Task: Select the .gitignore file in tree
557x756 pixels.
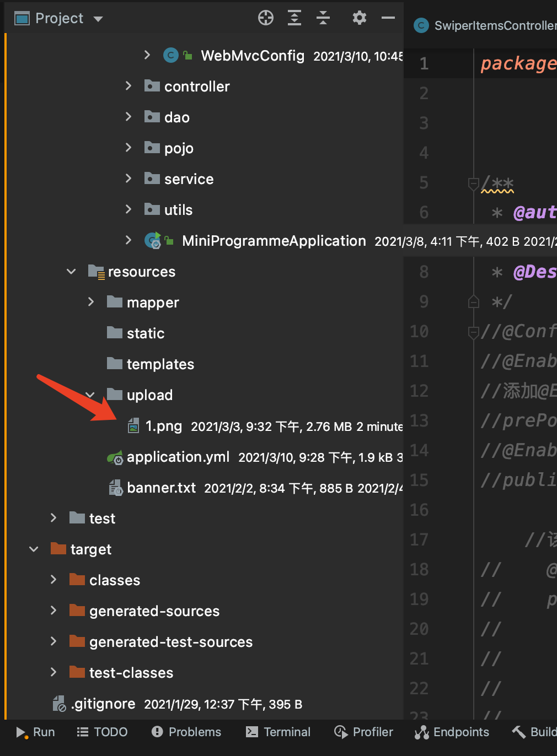Action: pos(104,704)
